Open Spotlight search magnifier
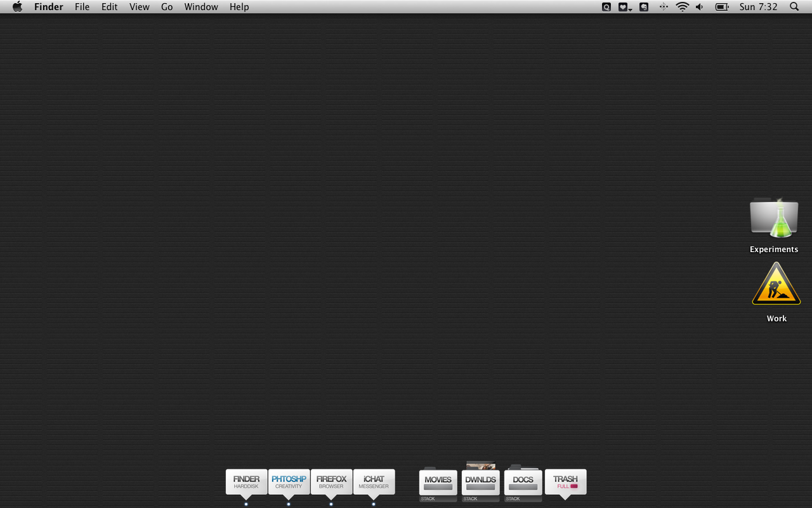Screen dimensions: 812x508 [794, 7]
